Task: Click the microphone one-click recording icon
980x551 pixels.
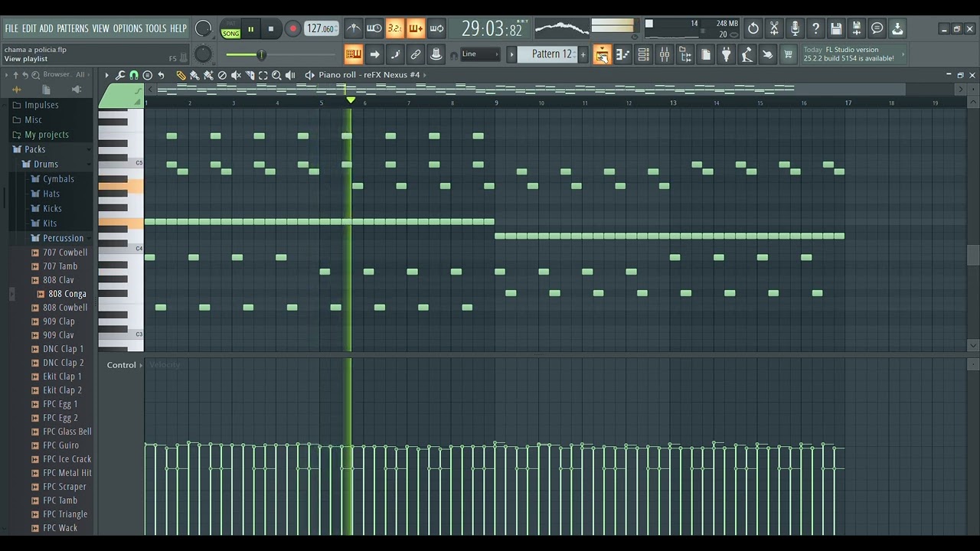Action: pos(795,29)
